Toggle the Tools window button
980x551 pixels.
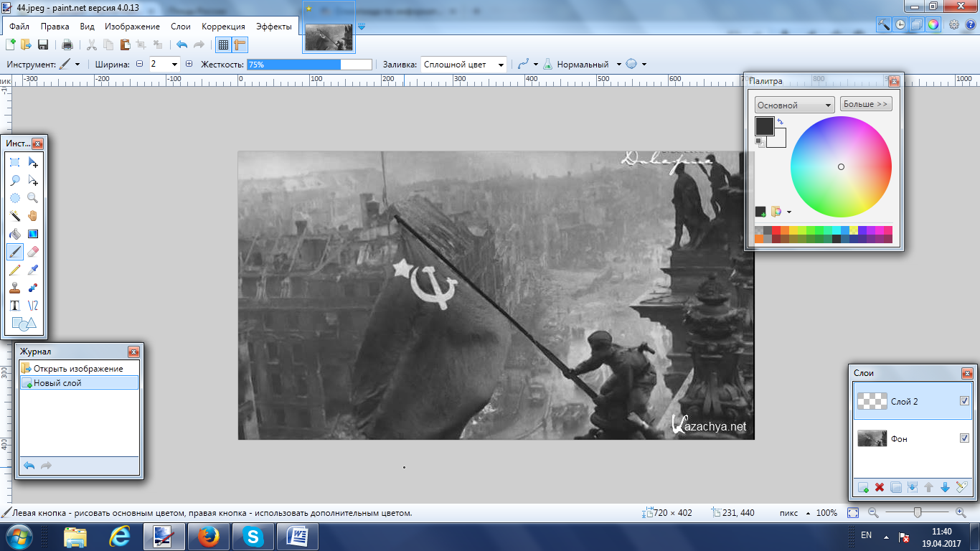tap(885, 24)
